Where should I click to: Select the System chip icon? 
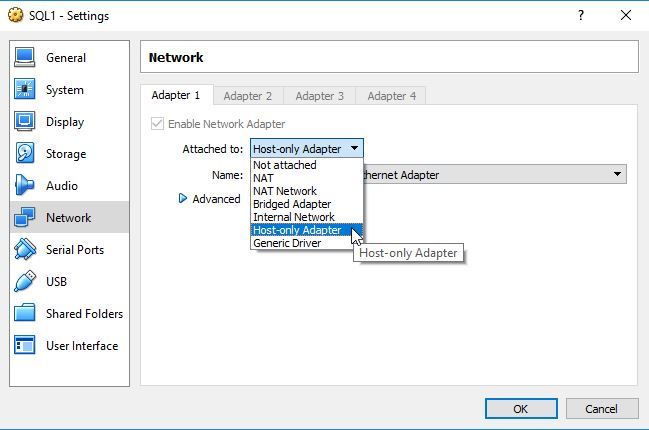(x=25, y=90)
